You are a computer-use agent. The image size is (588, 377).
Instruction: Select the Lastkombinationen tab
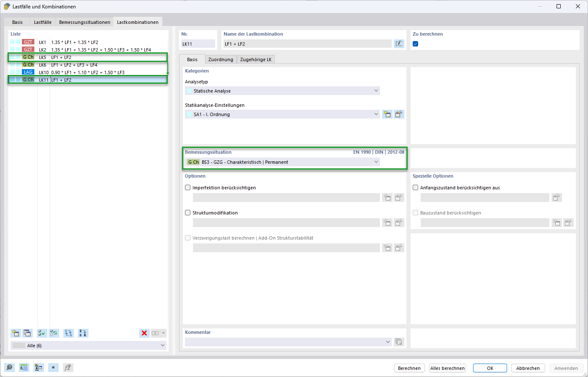pos(138,22)
